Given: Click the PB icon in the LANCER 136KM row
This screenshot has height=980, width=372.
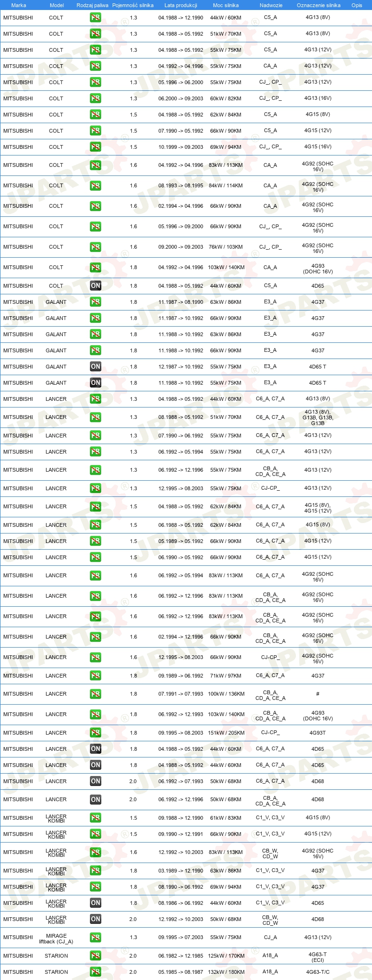Looking at the screenshot, I should [96, 694].
